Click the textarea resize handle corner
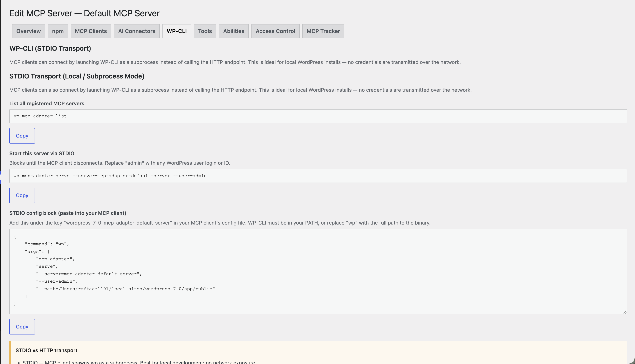The height and width of the screenshot is (364, 635). [625, 312]
